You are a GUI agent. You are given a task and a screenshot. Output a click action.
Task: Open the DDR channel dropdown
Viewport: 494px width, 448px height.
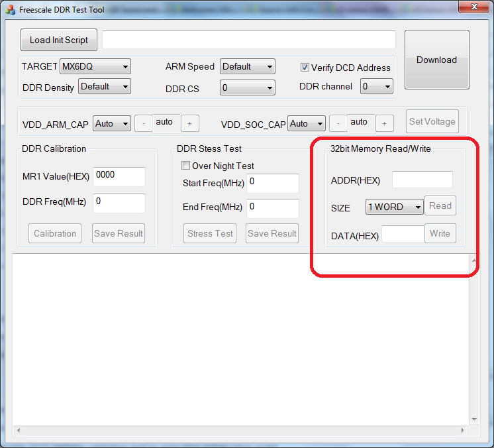coord(377,86)
